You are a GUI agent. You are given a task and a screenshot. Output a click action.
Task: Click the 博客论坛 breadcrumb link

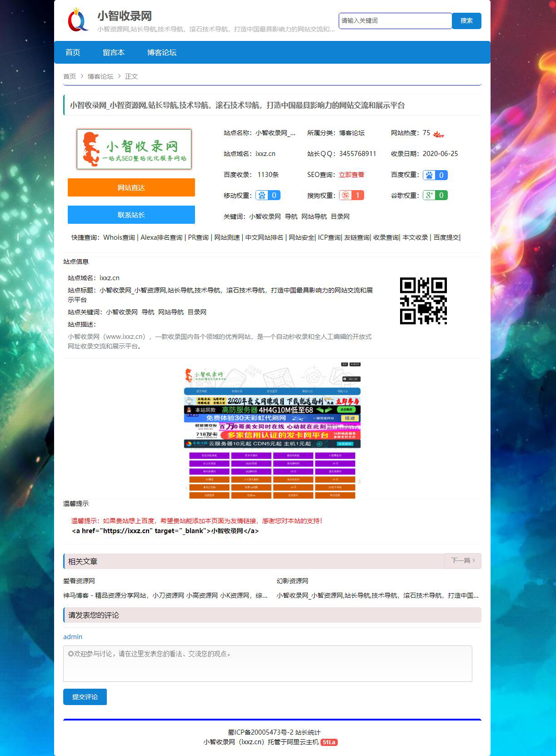pyautogui.click(x=100, y=76)
